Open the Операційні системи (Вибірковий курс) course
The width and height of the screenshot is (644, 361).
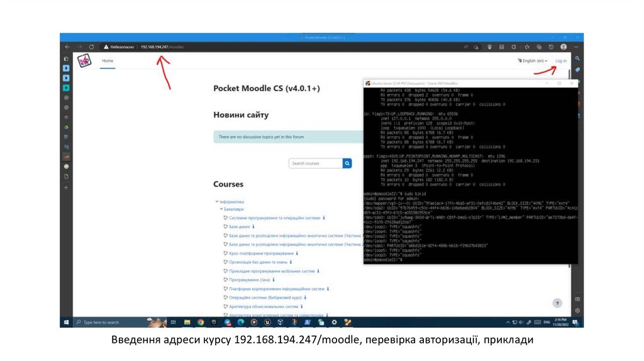pyautogui.click(x=264, y=297)
